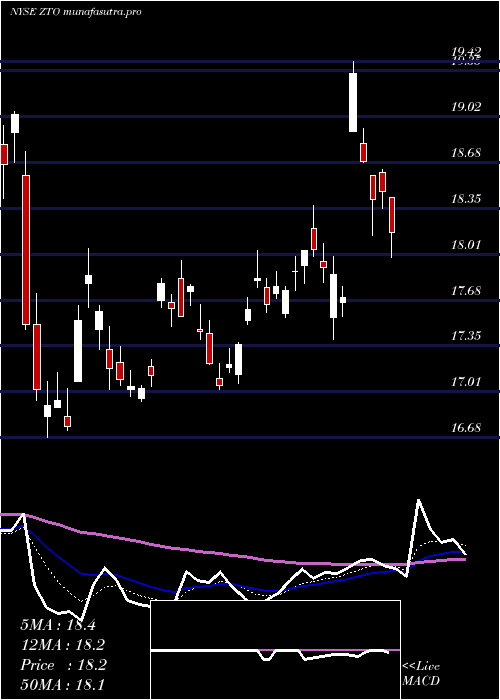The height and width of the screenshot is (700, 500).
Task: Select the 18.01 price axis label
Action: point(466,245)
